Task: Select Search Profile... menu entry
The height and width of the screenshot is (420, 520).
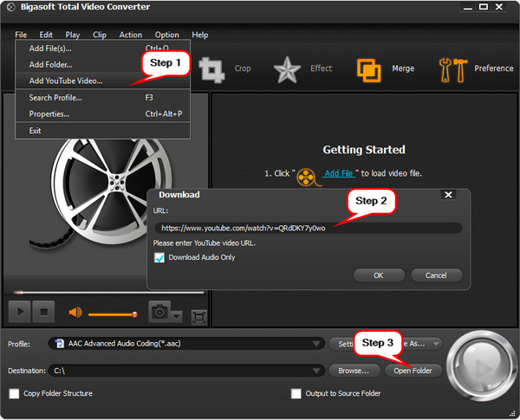Action: (x=103, y=98)
